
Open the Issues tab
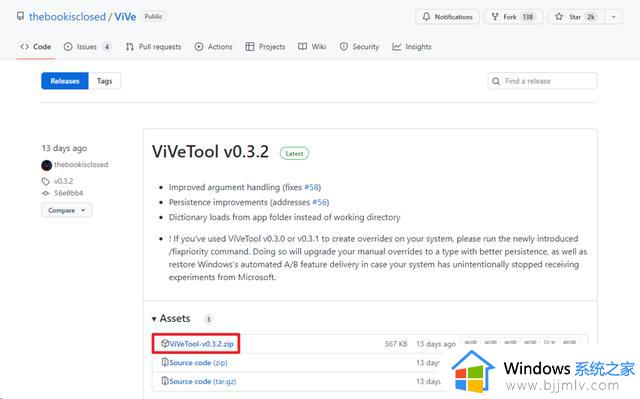click(87, 47)
